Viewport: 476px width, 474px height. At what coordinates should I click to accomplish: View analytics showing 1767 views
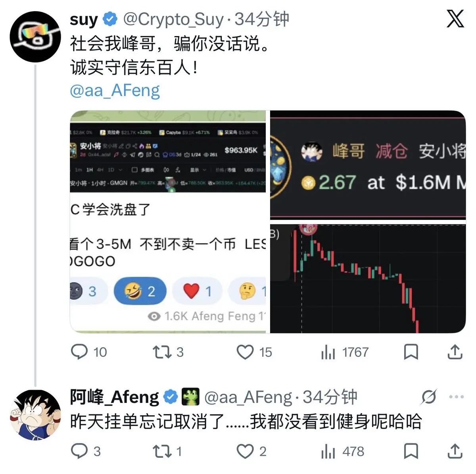point(344,352)
